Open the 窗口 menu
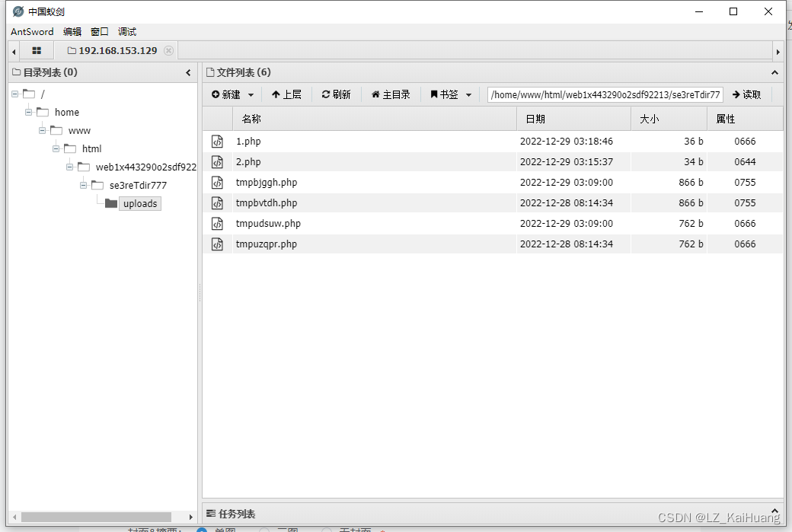Screen dimensions: 792x532 tap(100, 31)
